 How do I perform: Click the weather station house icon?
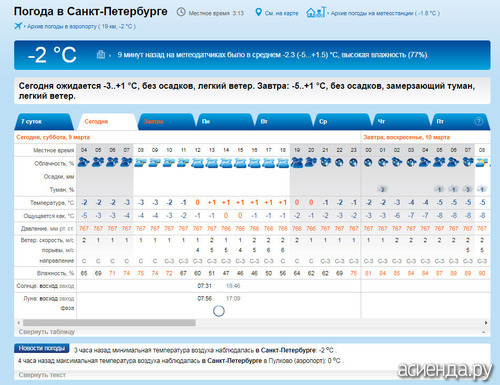pos(316,12)
